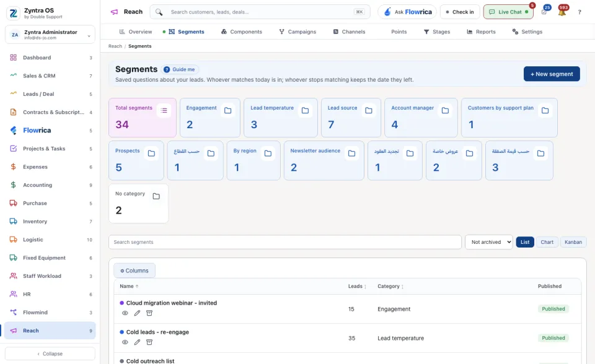The width and height of the screenshot is (595, 364).
Task: Archive the Cold leads - re-engage segment
Action: click(x=149, y=342)
